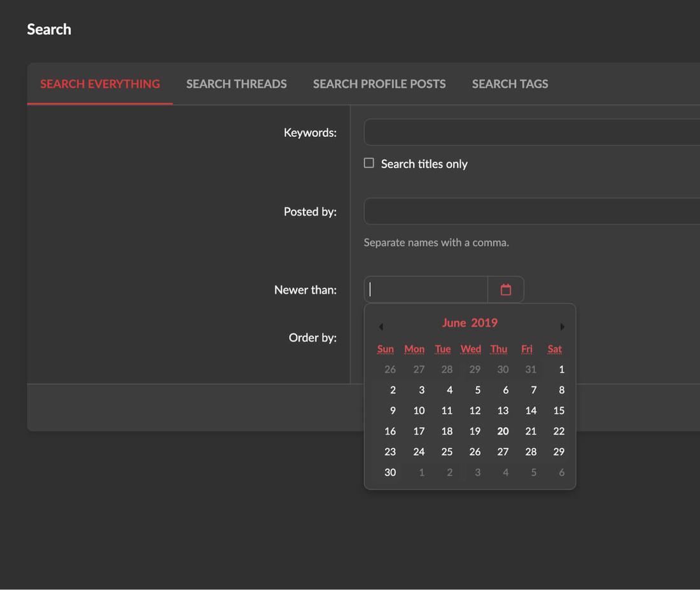The image size is (700, 590).
Task: Select the Search Tags tab
Action: pos(510,84)
